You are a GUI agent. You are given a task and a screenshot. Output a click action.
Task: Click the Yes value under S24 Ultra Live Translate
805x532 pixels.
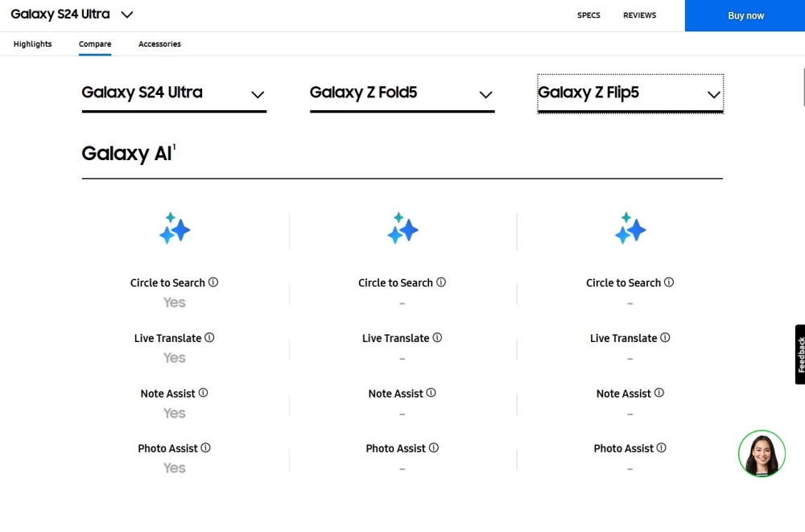pyautogui.click(x=175, y=358)
